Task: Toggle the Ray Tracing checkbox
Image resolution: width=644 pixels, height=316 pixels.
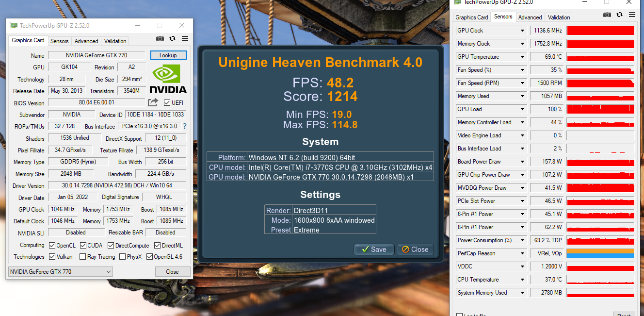Action: [x=82, y=257]
